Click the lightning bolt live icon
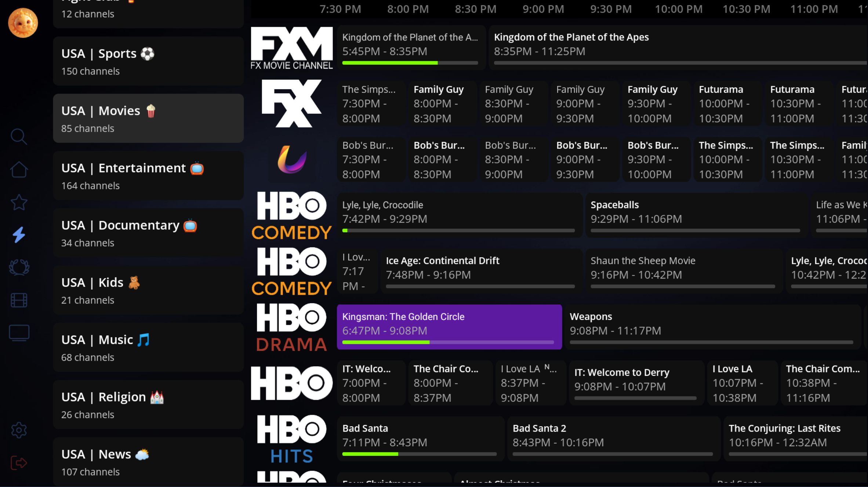The height and width of the screenshot is (487, 868). pyautogui.click(x=19, y=235)
